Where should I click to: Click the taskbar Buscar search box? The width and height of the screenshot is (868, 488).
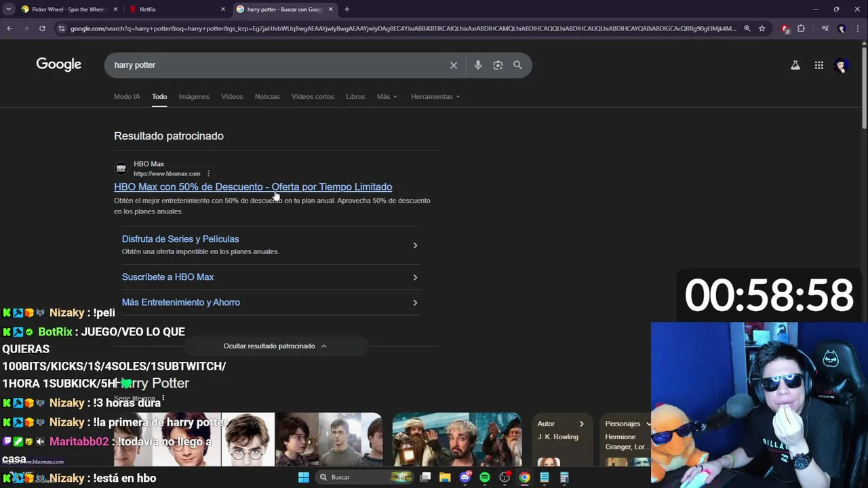[x=363, y=477]
